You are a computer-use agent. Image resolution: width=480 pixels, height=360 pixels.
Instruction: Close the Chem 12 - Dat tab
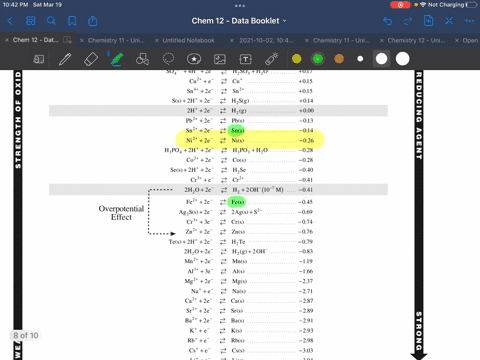[x=6, y=40]
